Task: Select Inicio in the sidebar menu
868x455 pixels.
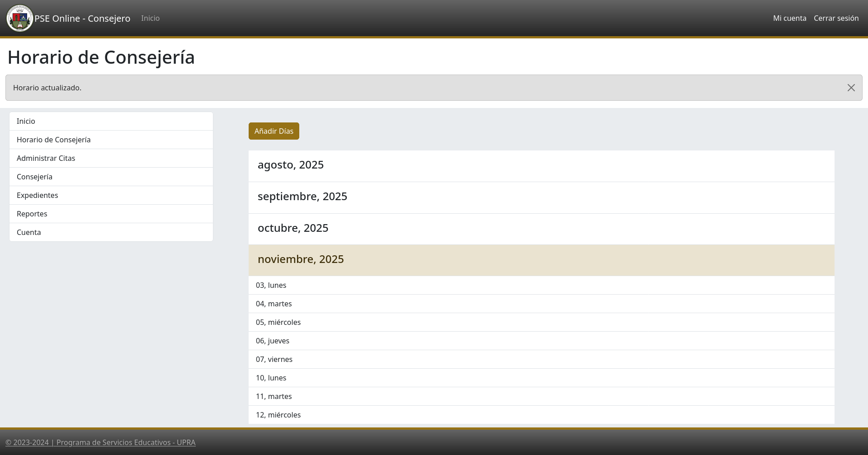Action: tap(111, 121)
